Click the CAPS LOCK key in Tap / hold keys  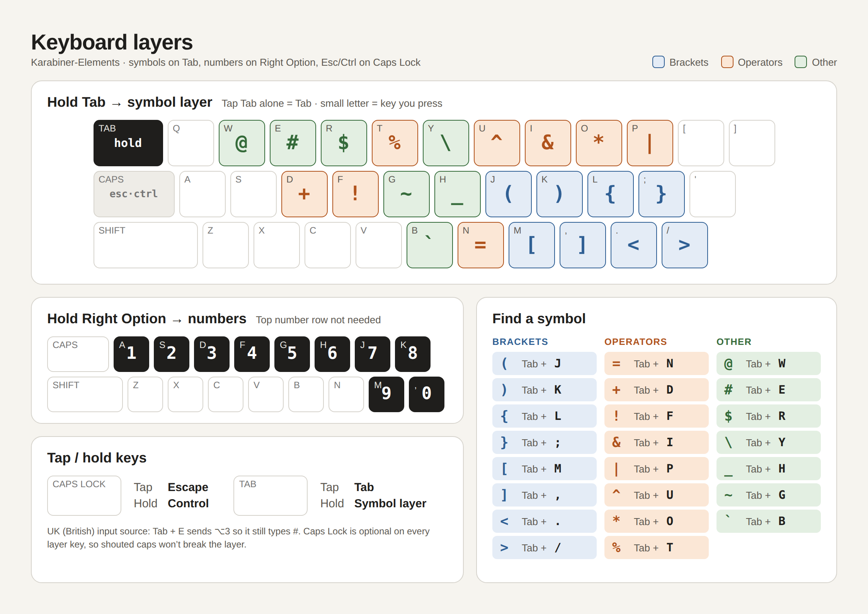(x=84, y=495)
